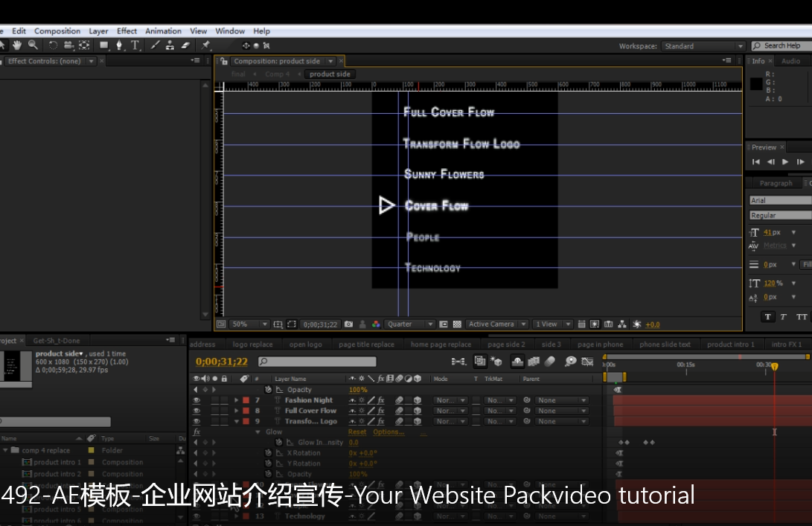
Task: Open comp mini-flowchart in timeline
Action: tap(458, 362)
